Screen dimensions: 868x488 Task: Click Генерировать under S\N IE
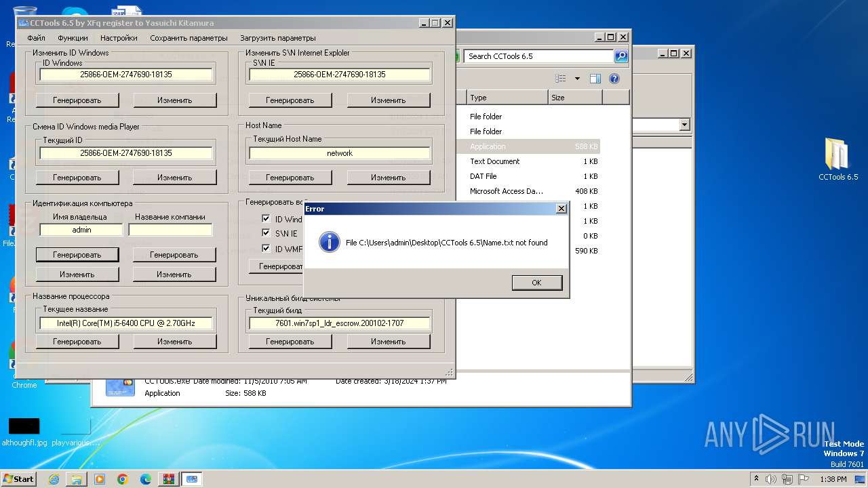click(x=290, y=100)
